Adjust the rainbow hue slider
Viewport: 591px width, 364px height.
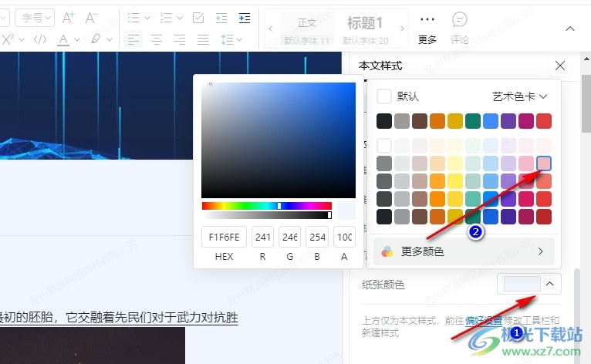(x=267, y=206)
